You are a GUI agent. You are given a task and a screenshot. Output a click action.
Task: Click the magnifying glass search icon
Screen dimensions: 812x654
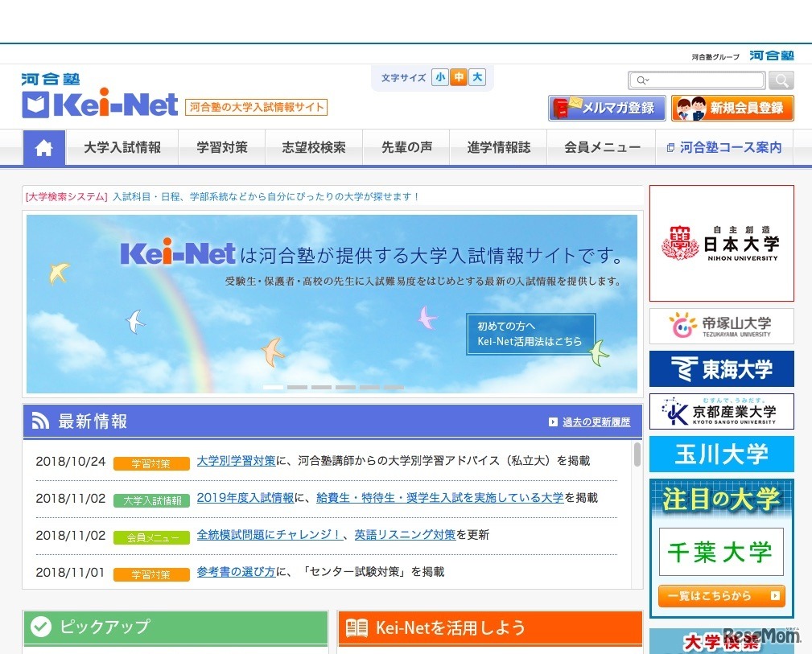(780, 80)
